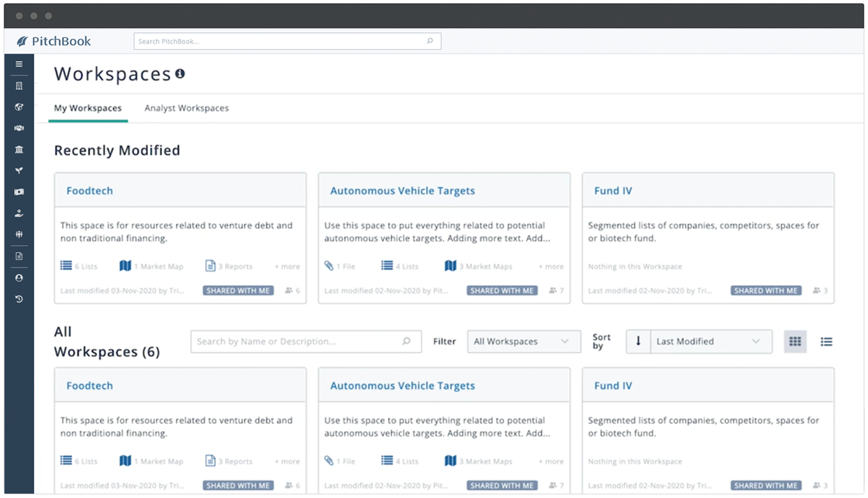Focus the Search by Name or Description field
The height and width of the screenshot is (498, 868).
pos(306,342)
